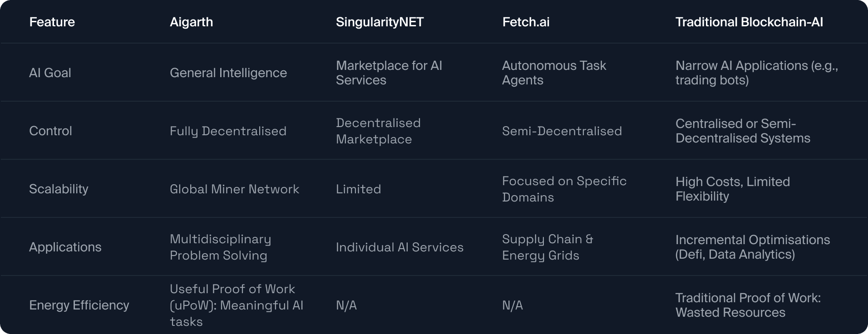Select the Feature column header

tap(52, 22)
